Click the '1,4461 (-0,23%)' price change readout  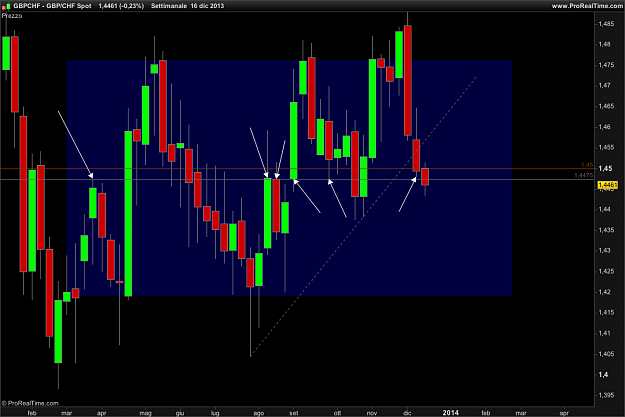121,6
